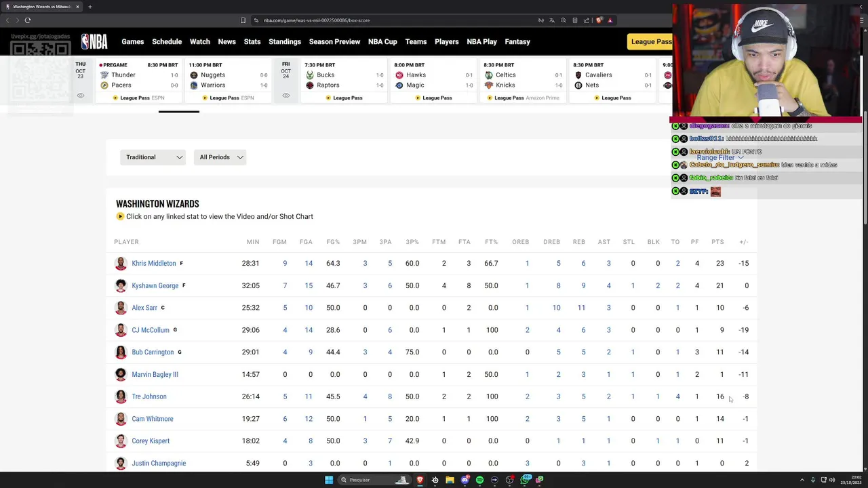This screenshot has height=488, width=868.
Task: Open Tre Johnson's player page
Action: [149, 396]
